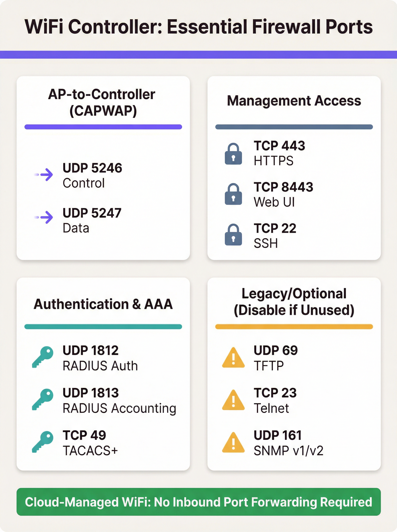Screen dimensions: 397x532
Task: Click the Management Access card title
Action: pos(294,100)
